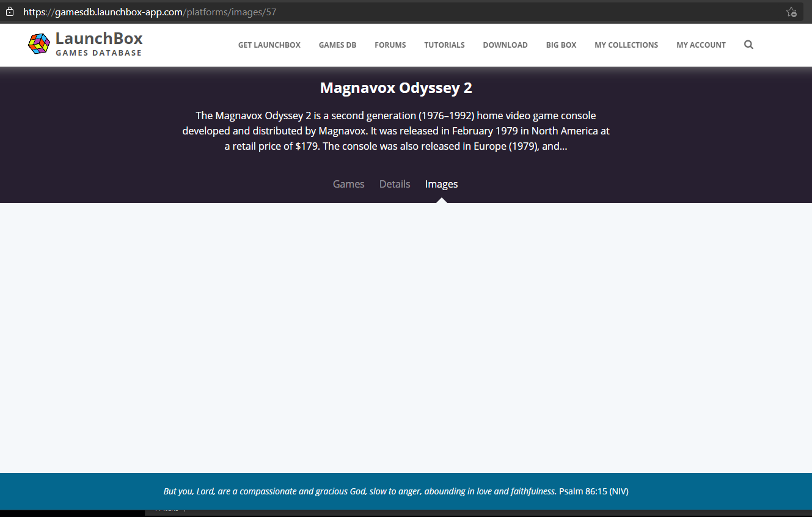Click the italic Bible verse quote in footer
Image resolution: width=812 pixels, height=517 pixels.
[x=360, y=491]
